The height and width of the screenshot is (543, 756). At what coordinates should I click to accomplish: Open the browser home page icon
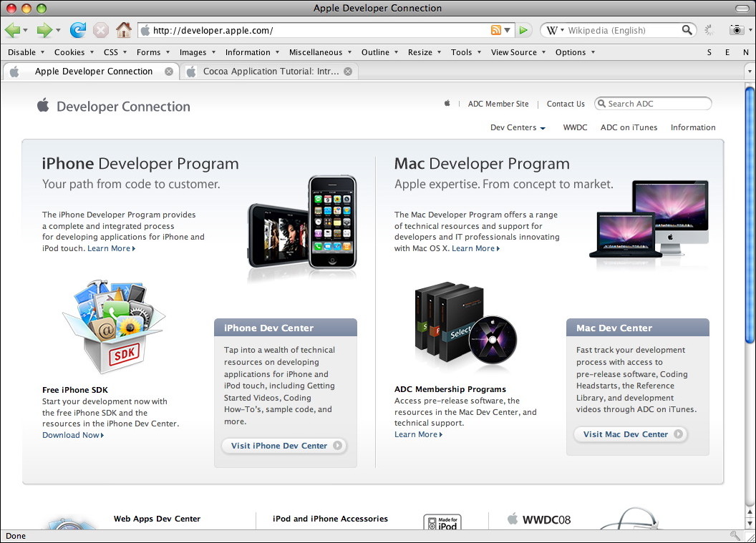[x=125, y=30]
